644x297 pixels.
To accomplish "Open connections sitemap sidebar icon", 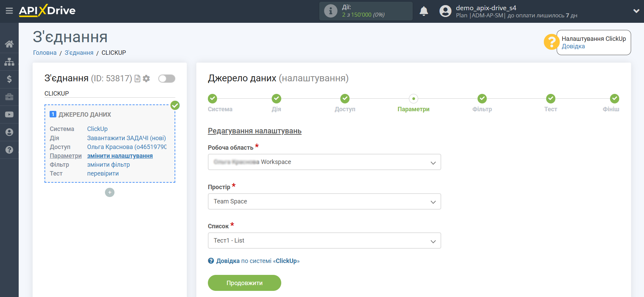I will click(x=9, y=62).
